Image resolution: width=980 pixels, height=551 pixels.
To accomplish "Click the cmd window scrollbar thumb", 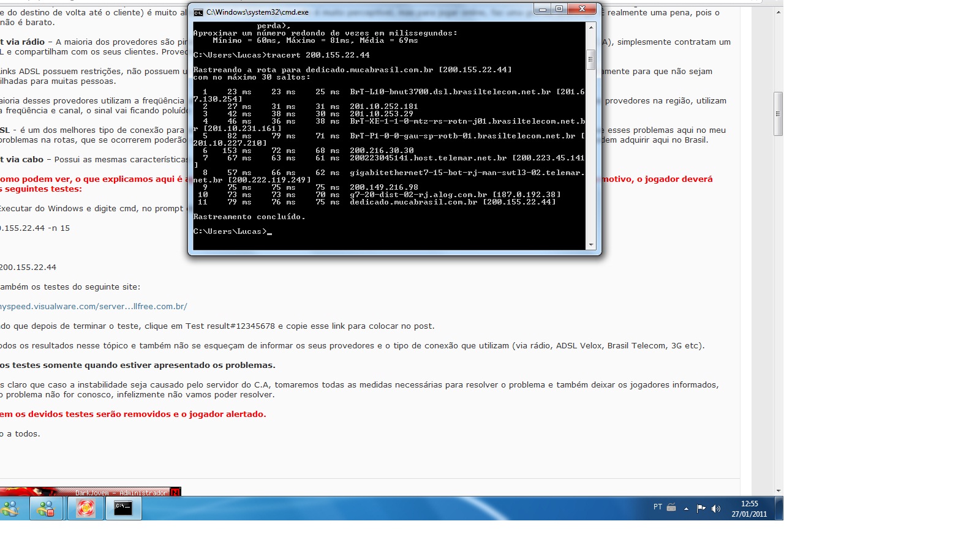I will coord(591,59).
